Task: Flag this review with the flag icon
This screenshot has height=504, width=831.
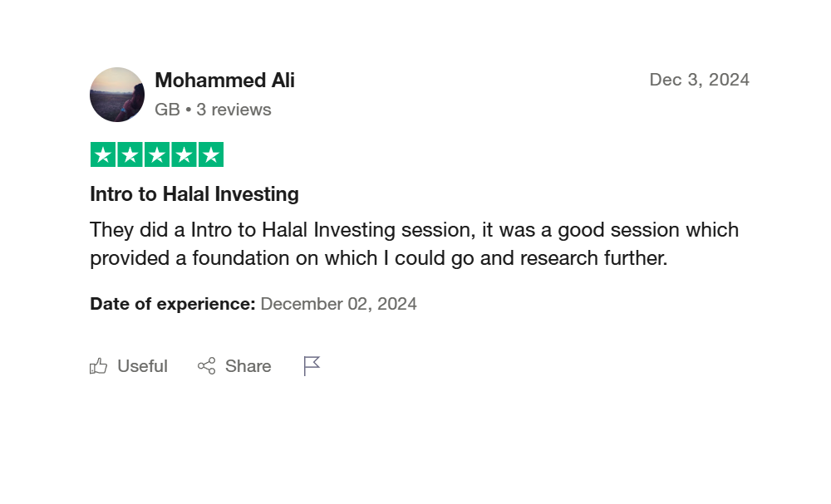Action: coord(312,366)
